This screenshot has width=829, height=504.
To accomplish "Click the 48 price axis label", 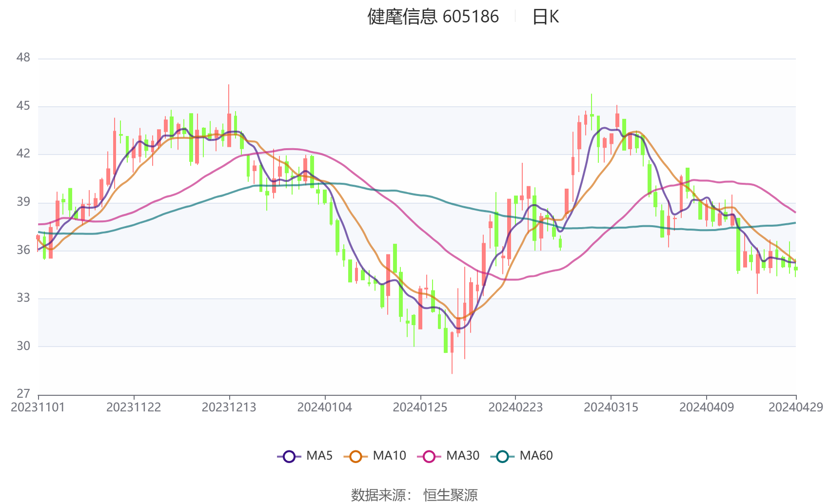I will click(23, 58).
